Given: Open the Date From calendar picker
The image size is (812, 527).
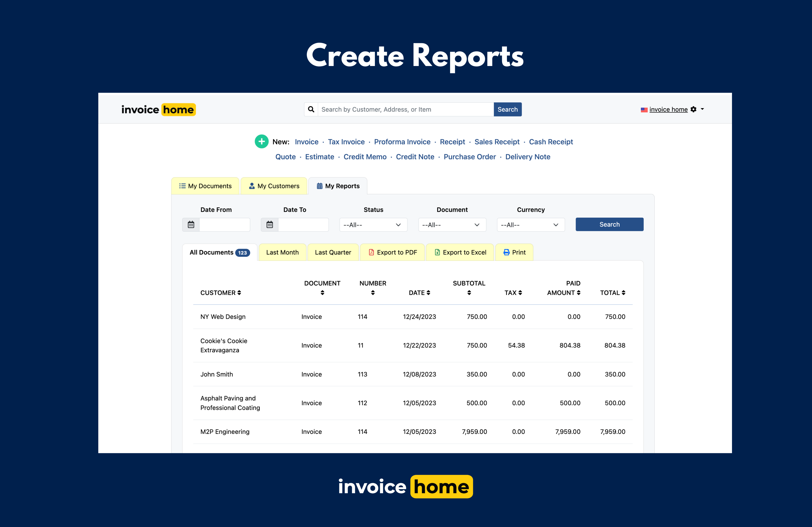Looking at the screenshot, I should [191, 224].
